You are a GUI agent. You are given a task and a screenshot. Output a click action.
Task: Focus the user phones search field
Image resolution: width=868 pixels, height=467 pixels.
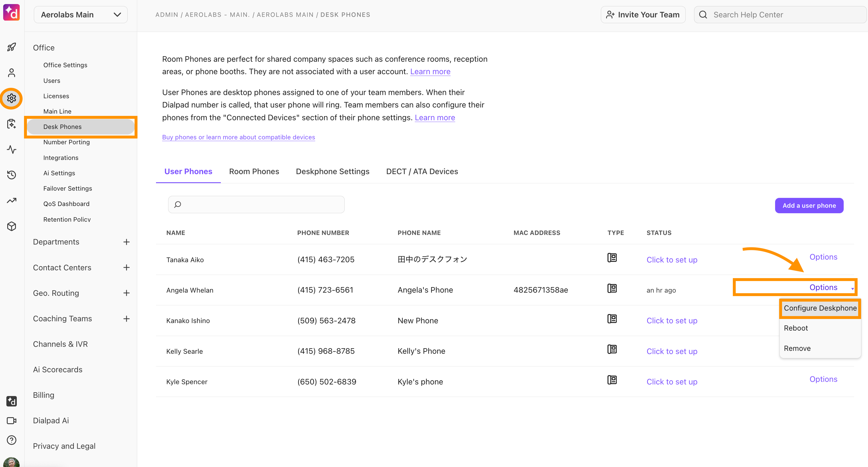(x=256, y=204)
